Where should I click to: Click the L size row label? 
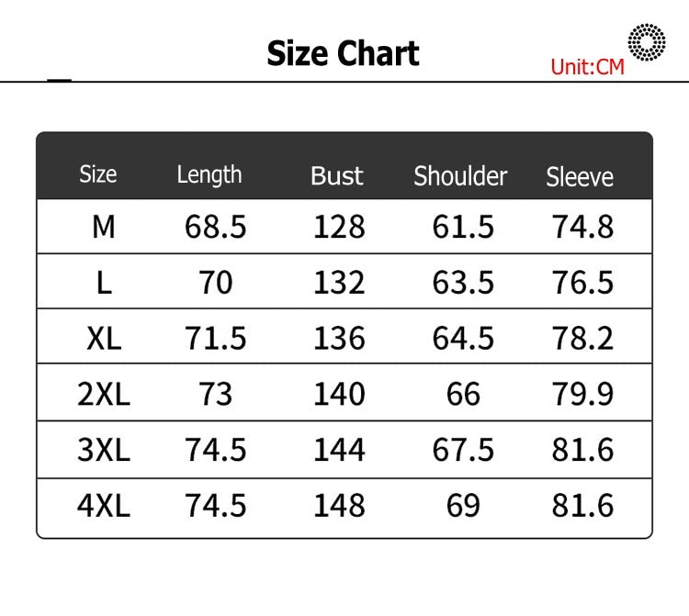(x=104, y=283)
